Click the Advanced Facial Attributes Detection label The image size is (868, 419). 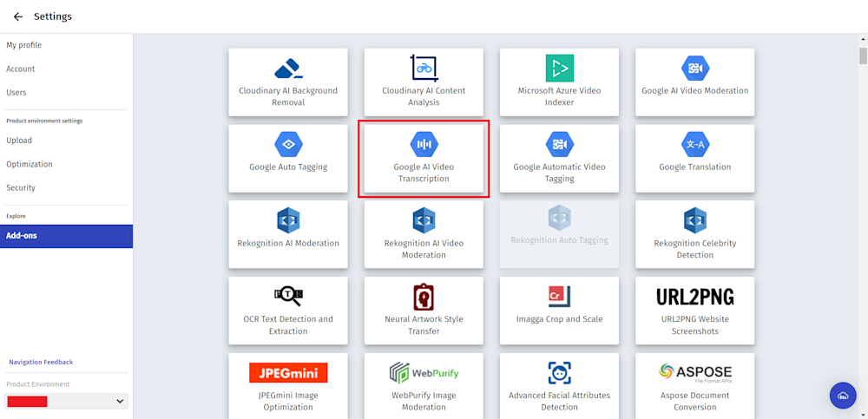560,402
